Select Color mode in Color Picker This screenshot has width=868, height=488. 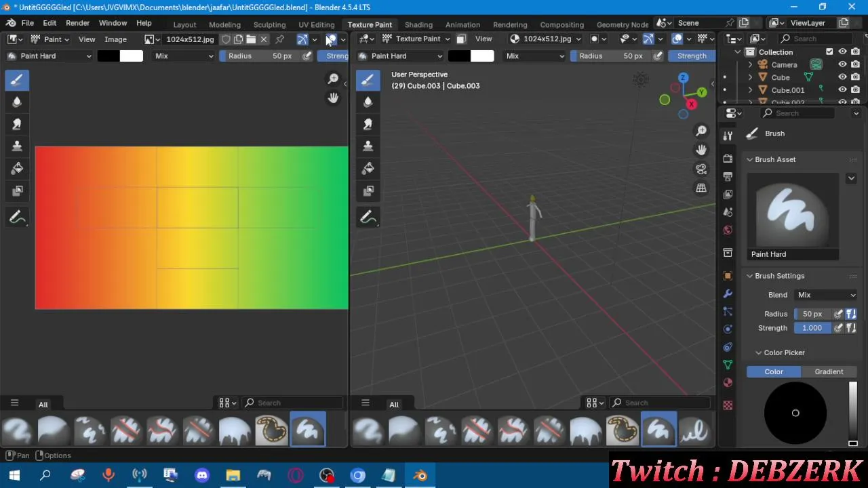(774, 371)
